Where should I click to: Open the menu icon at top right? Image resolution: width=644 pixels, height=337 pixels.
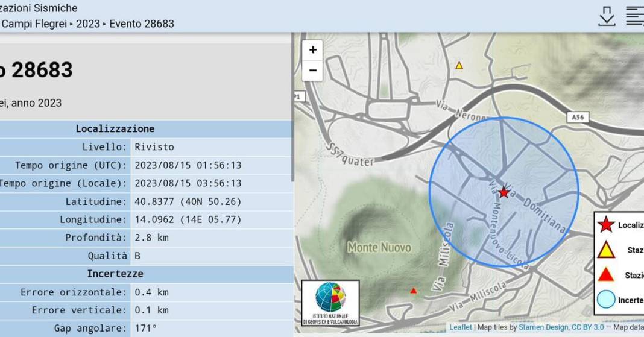click(x=634, y=16)
